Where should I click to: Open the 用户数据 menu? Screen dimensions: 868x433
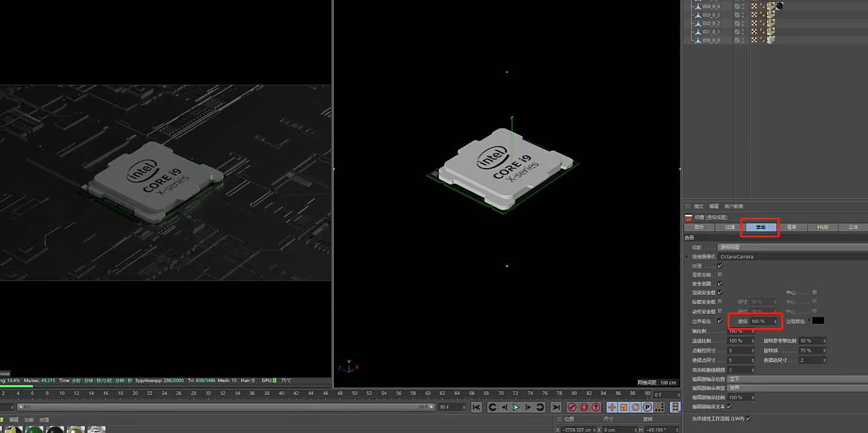(734, 206)
